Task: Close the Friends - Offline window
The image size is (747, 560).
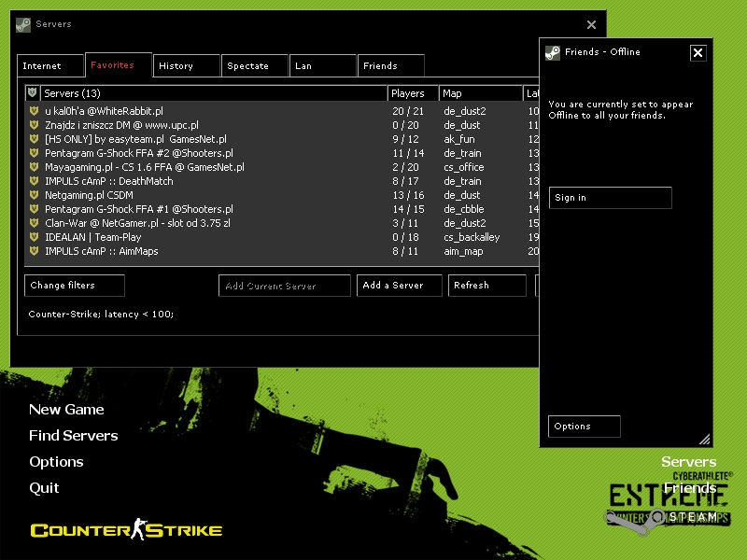Action: (698, 53)
